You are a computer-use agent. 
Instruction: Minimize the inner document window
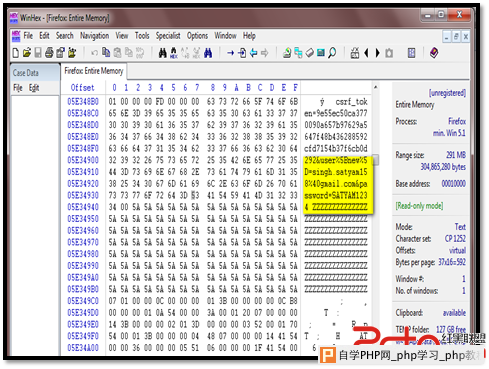coord(446,36)
